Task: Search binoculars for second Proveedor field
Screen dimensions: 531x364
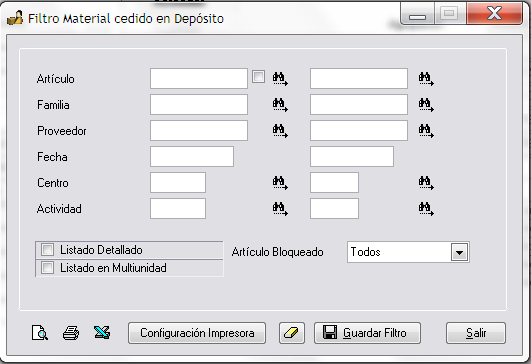Action: click(x=426, y=131)
